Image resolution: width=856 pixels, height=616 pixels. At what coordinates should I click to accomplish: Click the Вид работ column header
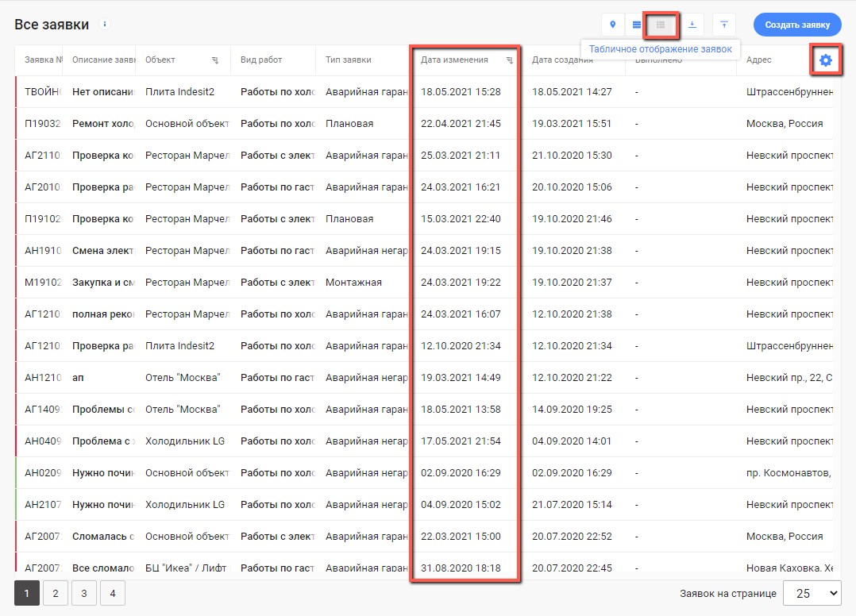pos(261,60)
